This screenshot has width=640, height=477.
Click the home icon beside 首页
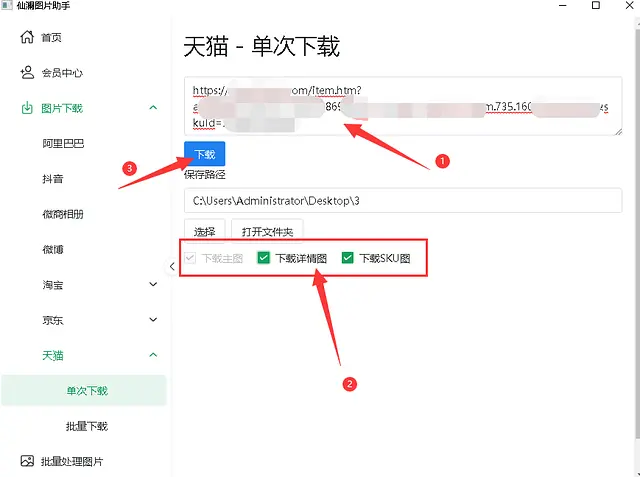point(27,37)
